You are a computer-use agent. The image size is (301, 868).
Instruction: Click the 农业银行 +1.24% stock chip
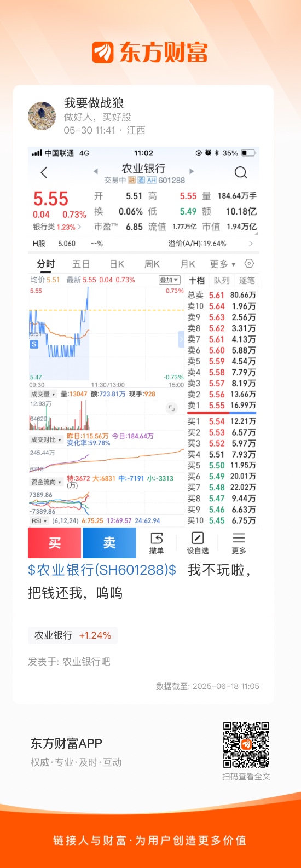[x=73, y=635]
